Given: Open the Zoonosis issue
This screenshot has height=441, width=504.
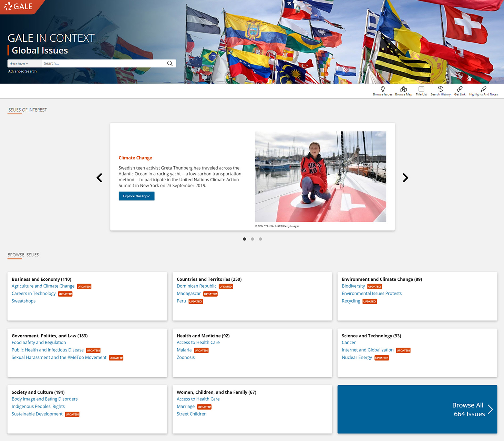Looking at the screenshot, I should (x=186, y=358).
